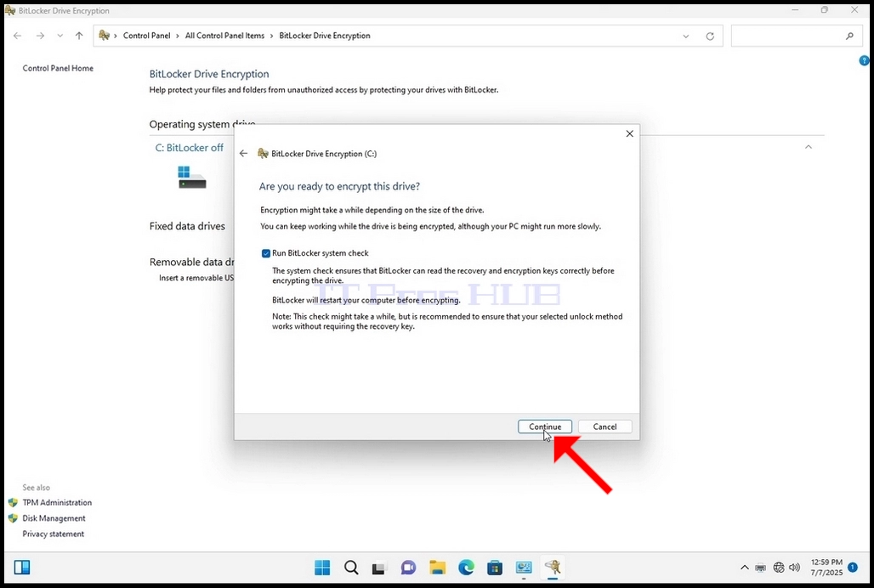Click Control Panel in the breadcrumb
Screen dimensions: 874x588
146,36
